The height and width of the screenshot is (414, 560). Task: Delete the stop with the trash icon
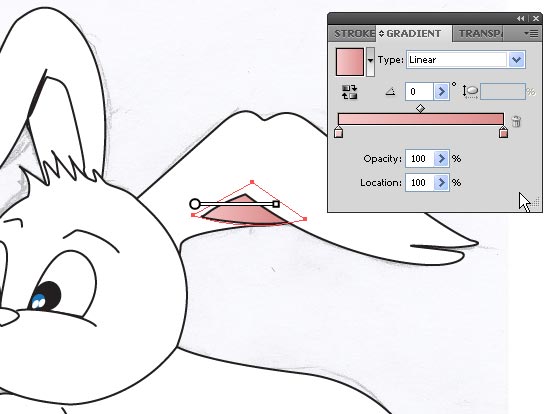point(516,121)
